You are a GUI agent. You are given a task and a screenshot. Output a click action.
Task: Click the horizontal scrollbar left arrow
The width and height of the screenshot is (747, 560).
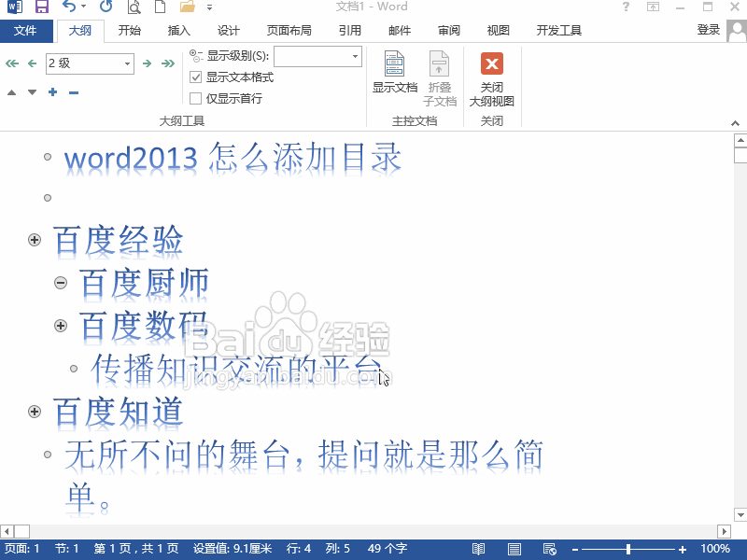[x=7, y=531]
